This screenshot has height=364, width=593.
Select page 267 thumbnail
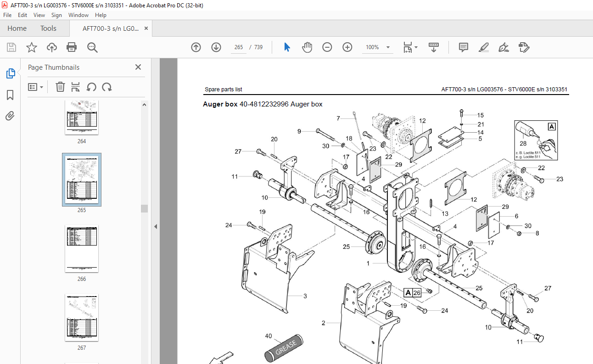pyautogui.click(x=82, y=318)
